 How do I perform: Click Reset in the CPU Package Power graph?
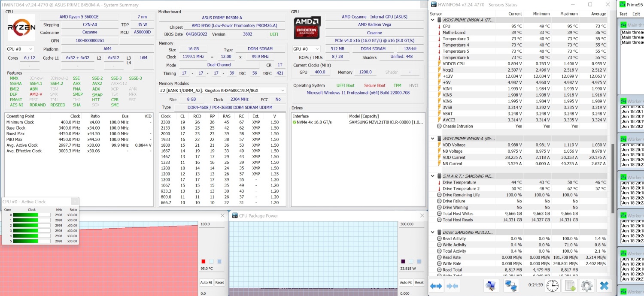point(419,282)
